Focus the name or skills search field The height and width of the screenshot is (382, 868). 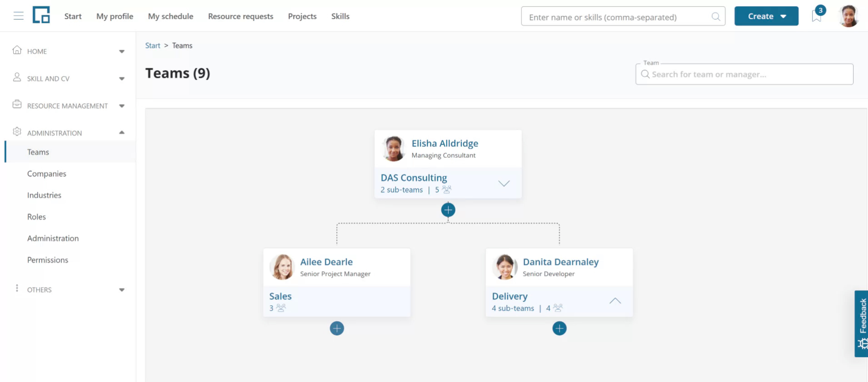pos(623,16)
